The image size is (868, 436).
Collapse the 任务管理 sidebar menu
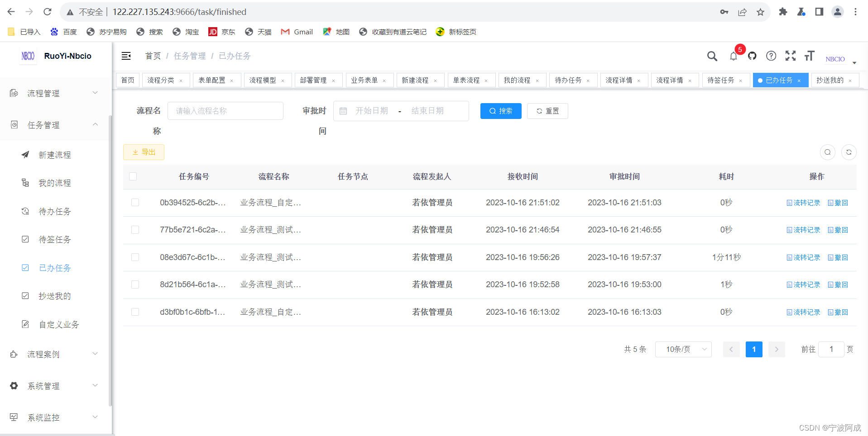coord(54,125)
